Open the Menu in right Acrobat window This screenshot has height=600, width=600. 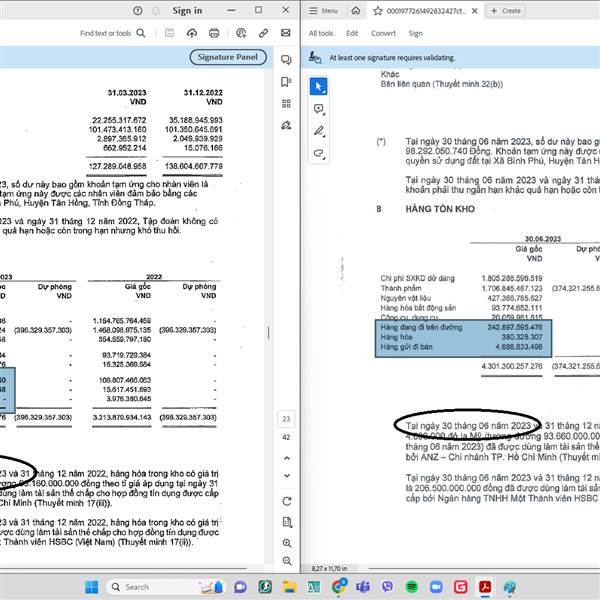(x=323, y=11)
